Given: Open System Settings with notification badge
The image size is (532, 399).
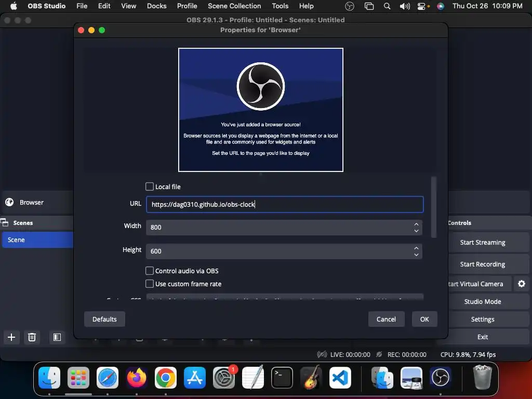Looking at the screenshot, I should 224,378.
